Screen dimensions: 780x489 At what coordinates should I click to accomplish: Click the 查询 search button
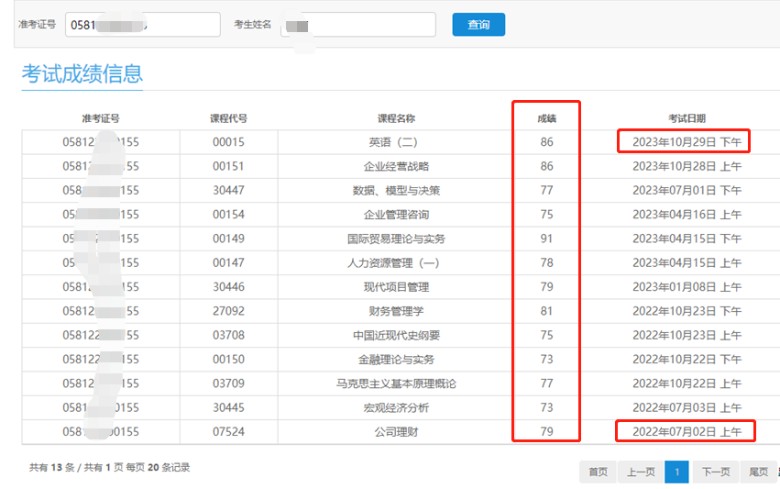[x=478, y=25]
